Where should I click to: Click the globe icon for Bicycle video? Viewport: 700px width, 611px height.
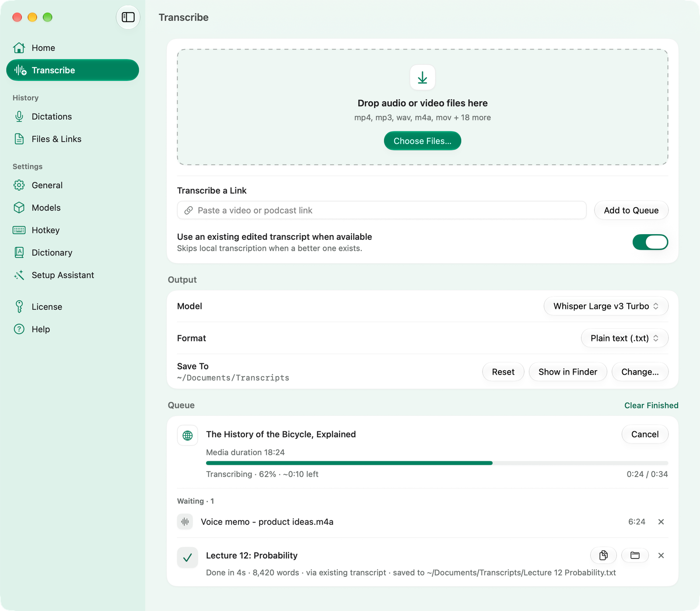(x=188, y=435)
